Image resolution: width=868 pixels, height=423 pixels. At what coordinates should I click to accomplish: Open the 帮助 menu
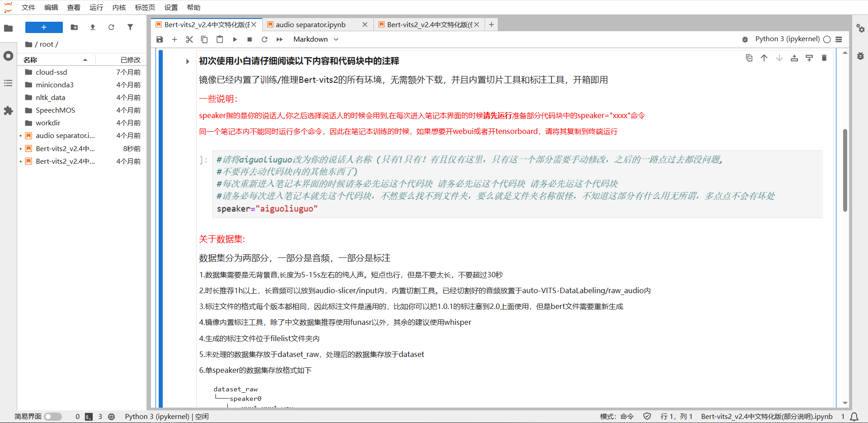coord(193,7)
